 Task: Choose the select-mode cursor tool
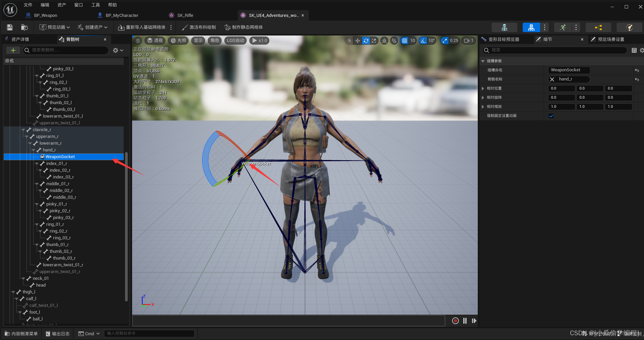[350, 41]
